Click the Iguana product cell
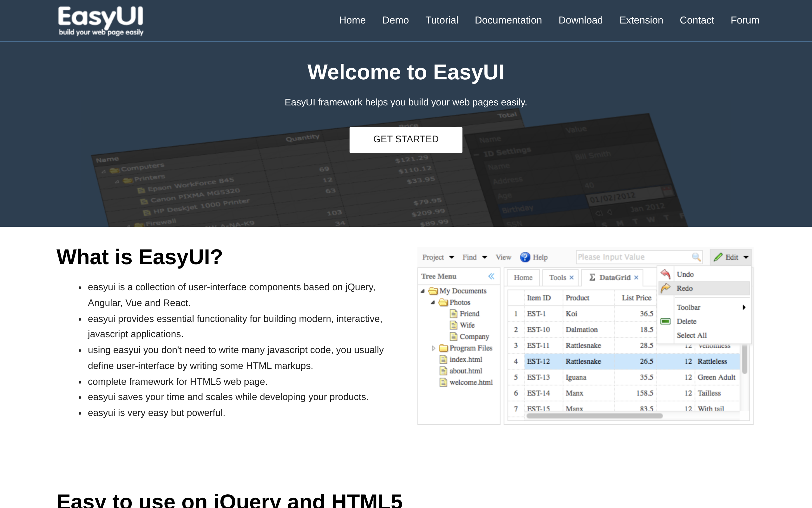Screen dimensions: 812x508 pyautogui.click(x=588, y=377)
